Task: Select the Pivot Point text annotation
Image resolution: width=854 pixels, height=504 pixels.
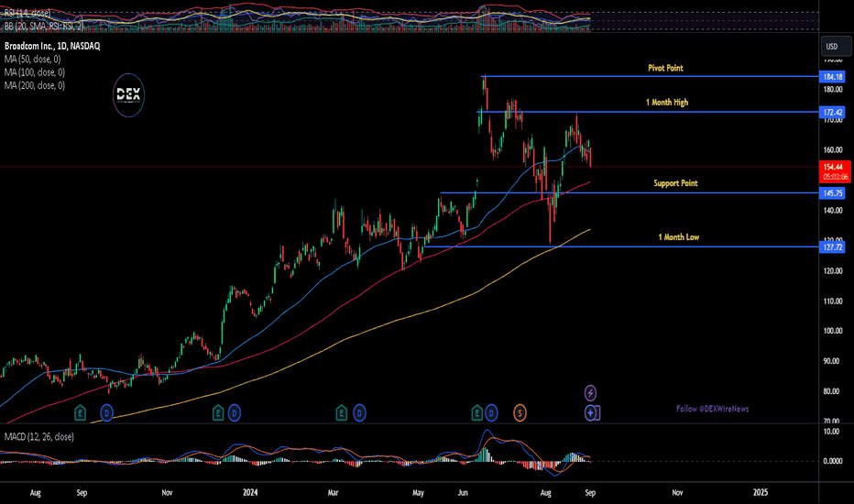Action: pos(665,68)
